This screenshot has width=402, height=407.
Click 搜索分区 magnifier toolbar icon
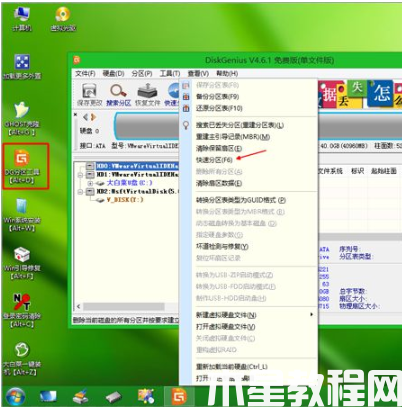(118, 94)
